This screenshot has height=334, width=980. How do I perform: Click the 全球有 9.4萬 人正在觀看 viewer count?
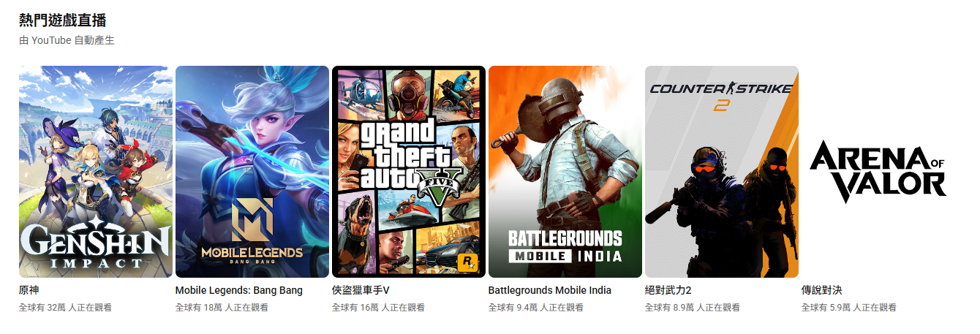pyautogui.click(x=536, y=308)
